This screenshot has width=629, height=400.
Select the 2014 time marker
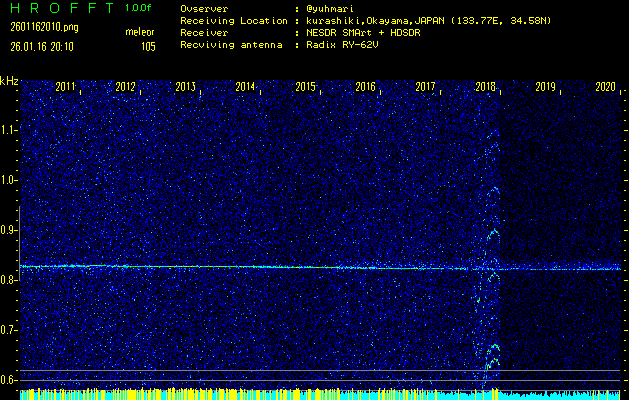[x=246, y=88]
